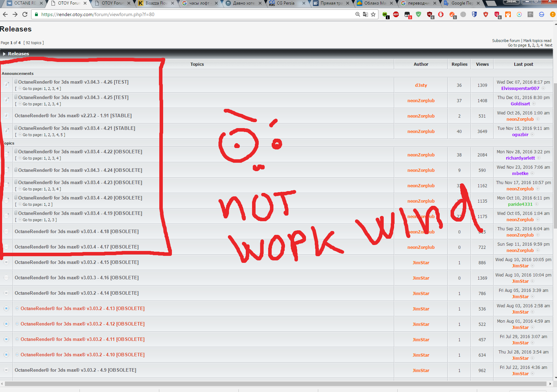Viewport: 557px width, 392px height.
Task: Open the zoom indicator in address bar
Action: tap(357, 14)
